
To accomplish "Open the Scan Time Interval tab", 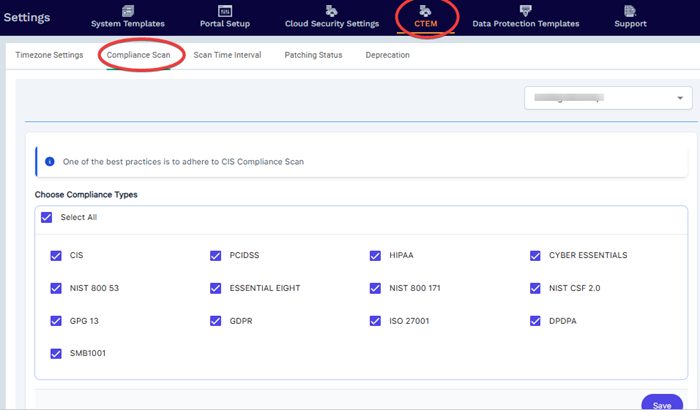I will 227,55.
